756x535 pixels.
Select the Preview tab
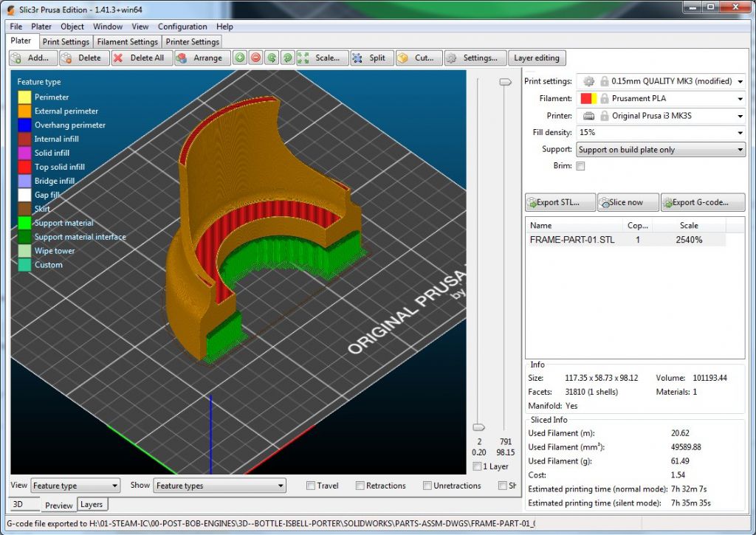[x=58, y=505]
